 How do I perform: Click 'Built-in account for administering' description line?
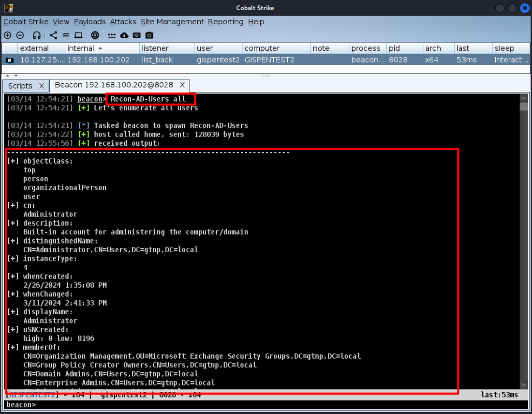pos(136,232)
